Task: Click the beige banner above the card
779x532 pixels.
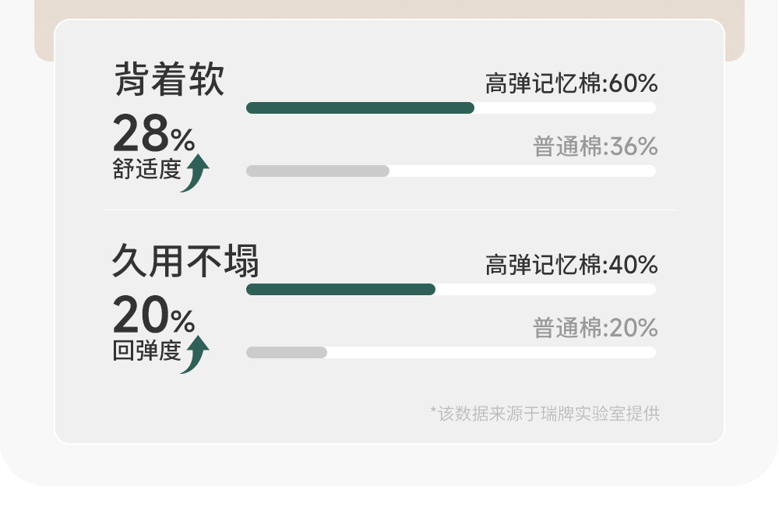Action: [389, 9]
